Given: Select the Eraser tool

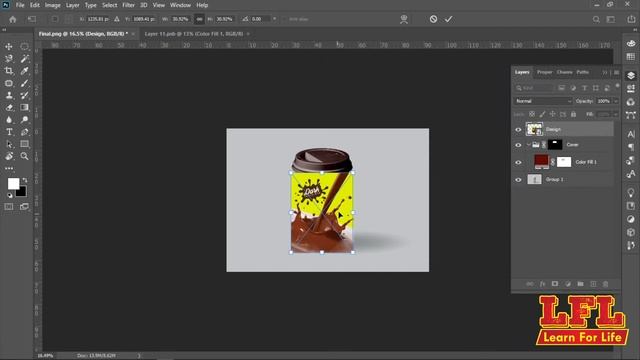Looking at the screenshot, I should (x=9, y=108).
